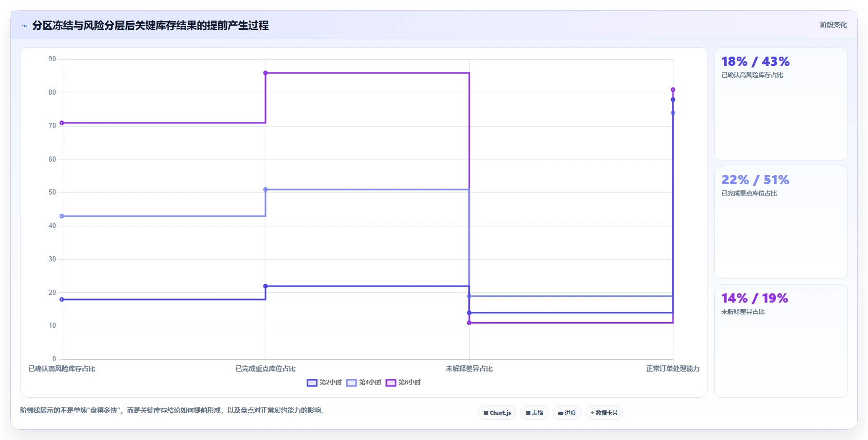Click the 表格 tag button
The image size is (868, 440).
[535, 413]
